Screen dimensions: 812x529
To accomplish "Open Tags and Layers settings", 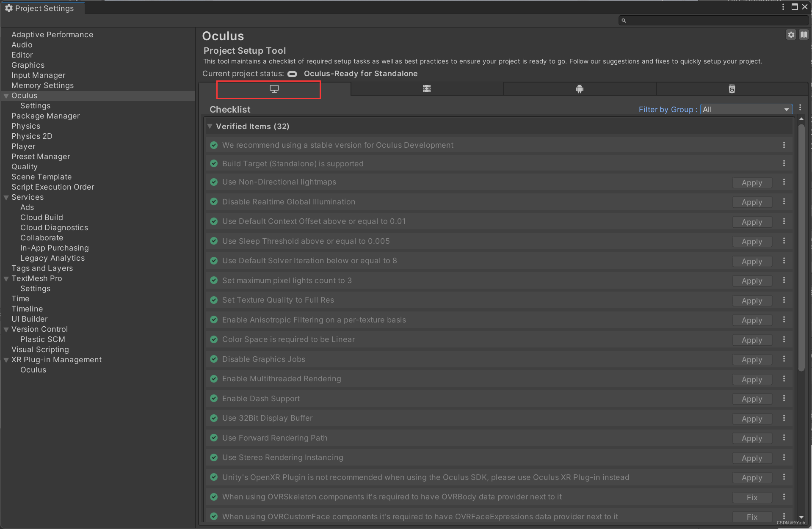I will click(42, 268).
